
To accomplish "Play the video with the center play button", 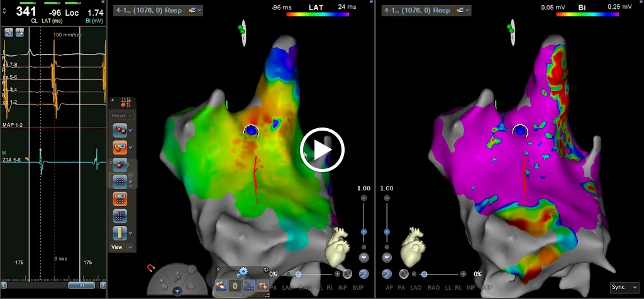I will pos(322,149).
